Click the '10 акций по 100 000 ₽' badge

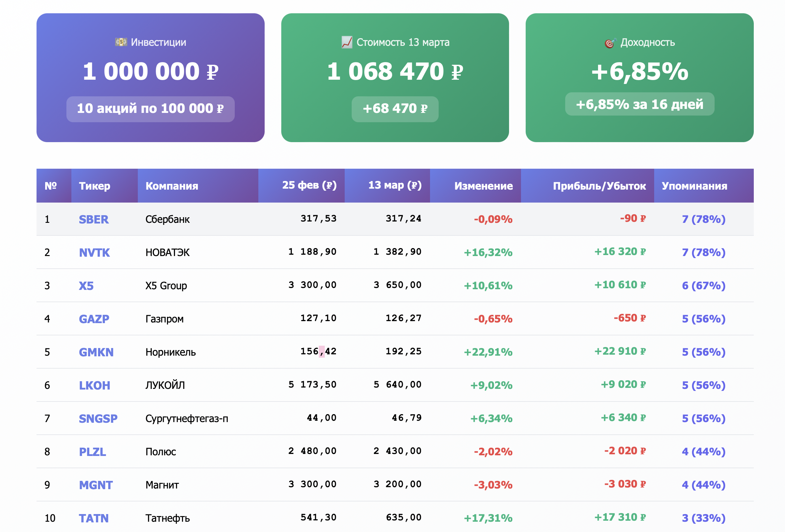(x=150, y=109)
